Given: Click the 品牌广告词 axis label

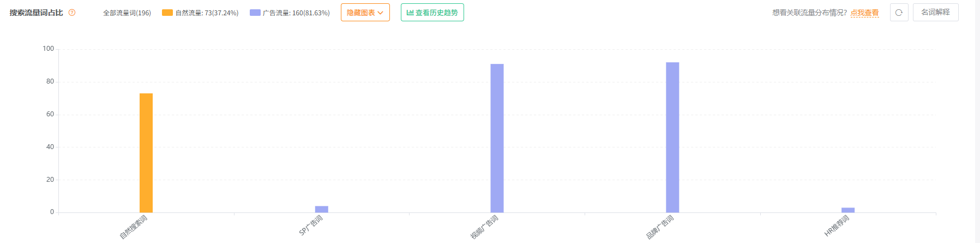Looking at the screenshot, I should pyautogui.click(x=660, y=227).
